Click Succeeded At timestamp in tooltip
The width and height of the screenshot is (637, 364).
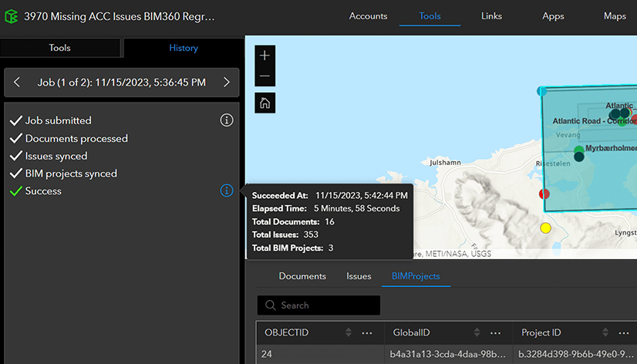(x=362, y=195)
